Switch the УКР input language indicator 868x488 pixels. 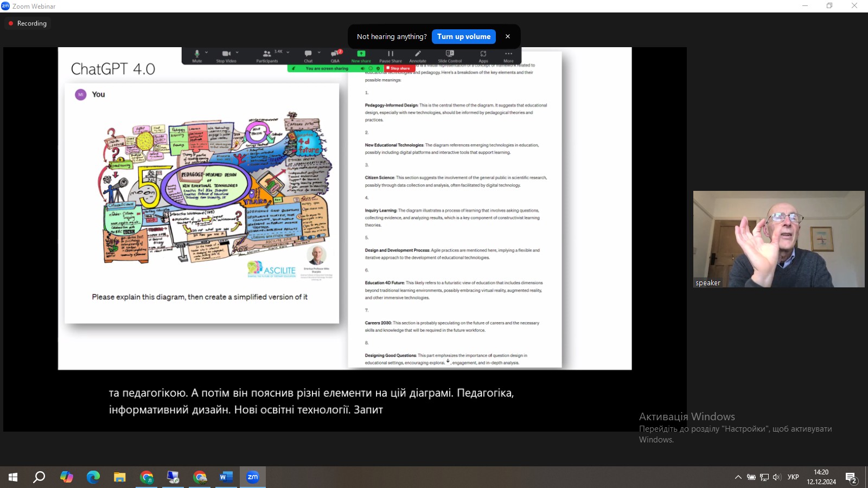click(x=793, y=477)
